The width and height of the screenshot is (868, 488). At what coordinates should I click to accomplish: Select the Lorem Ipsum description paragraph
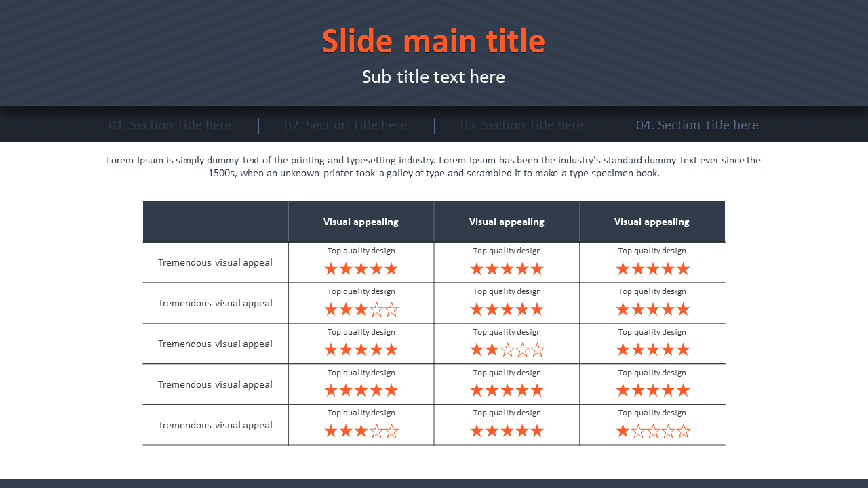pyautogui.click(x=433, y=167)
